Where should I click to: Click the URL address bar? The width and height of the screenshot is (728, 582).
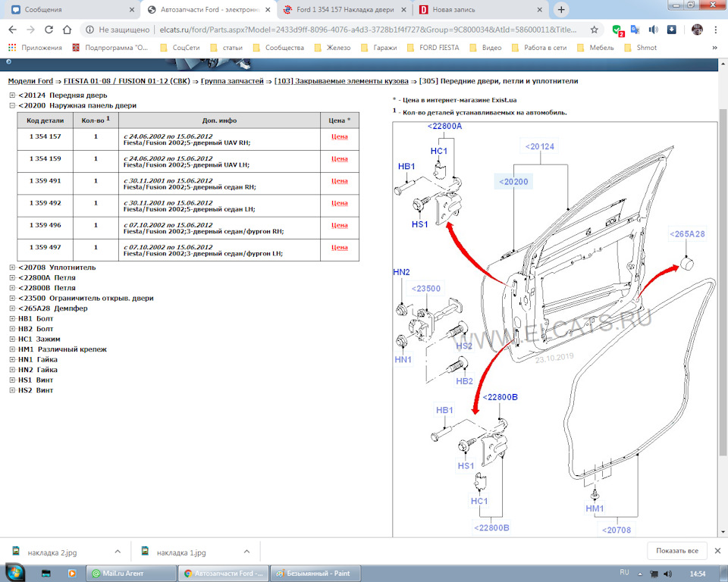341,30
